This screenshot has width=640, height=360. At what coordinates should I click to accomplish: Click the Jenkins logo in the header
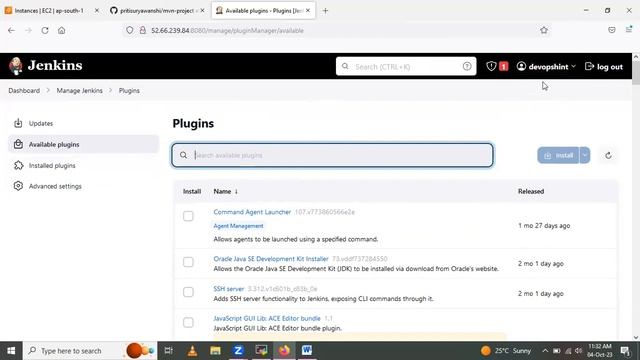46,66
